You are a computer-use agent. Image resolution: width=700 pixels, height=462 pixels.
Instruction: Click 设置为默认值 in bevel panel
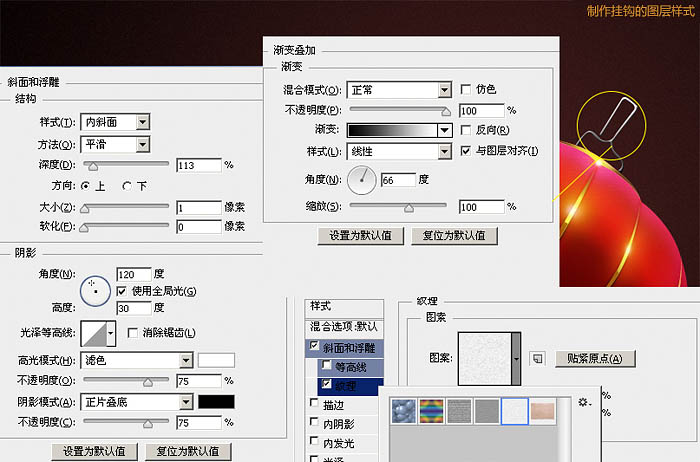coord(95,452)
